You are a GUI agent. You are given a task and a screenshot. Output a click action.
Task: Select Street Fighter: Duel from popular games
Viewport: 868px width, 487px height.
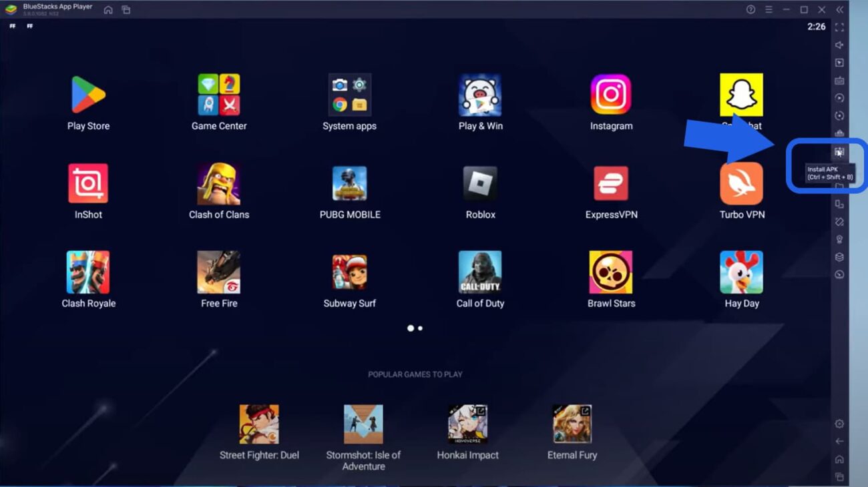click(259, 425)
